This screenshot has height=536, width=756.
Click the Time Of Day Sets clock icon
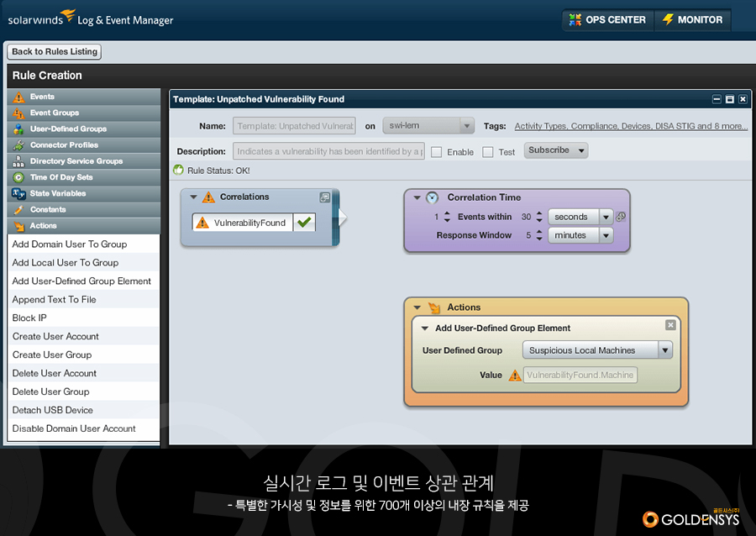(18, 177)
